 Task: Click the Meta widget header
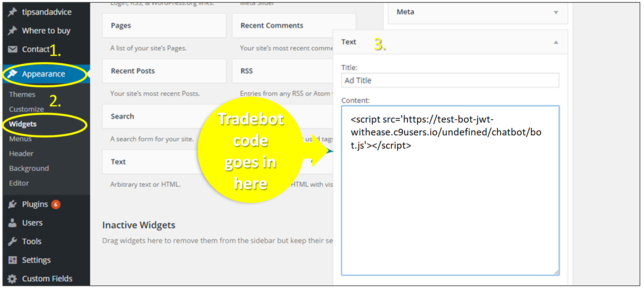coord(478,12)
